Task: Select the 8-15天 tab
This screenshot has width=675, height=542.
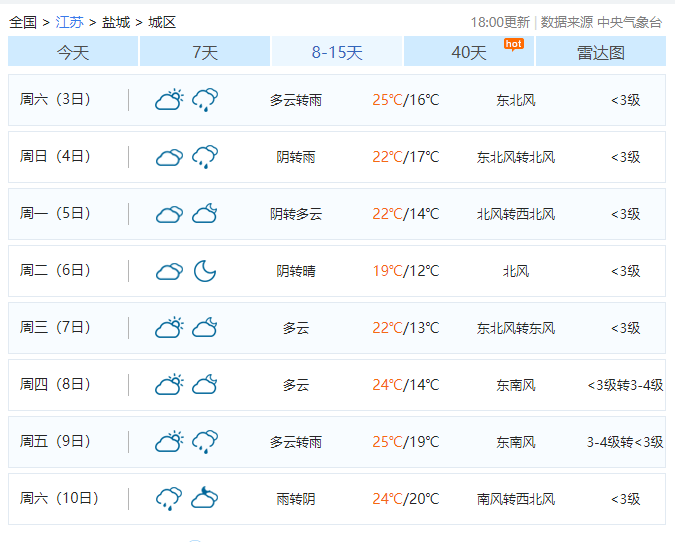Action: (x=337, y=52)
